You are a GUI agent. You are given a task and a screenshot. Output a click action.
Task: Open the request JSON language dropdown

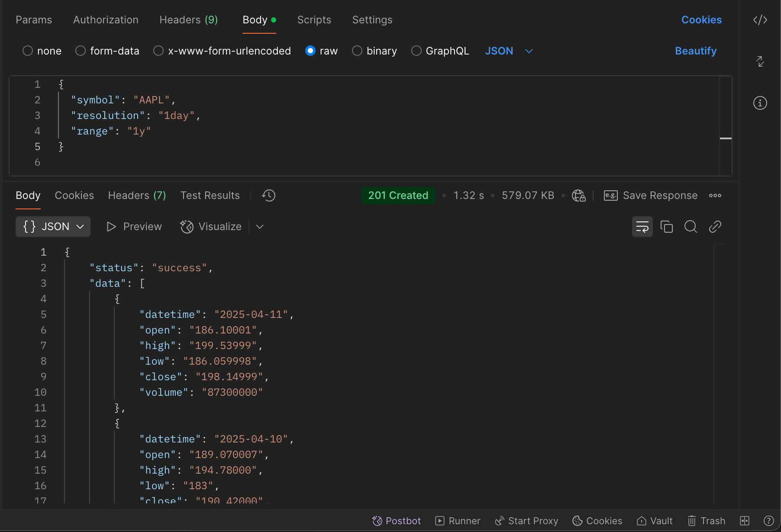click(509, 51)
